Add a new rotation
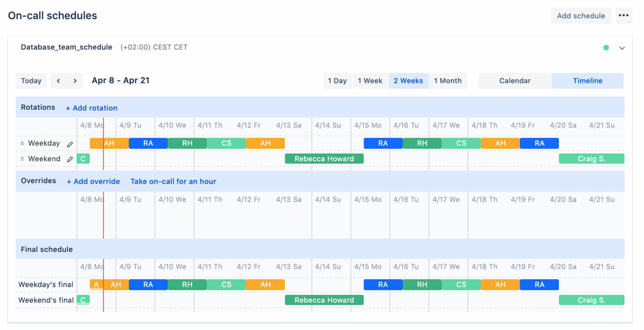 point(91,108)
